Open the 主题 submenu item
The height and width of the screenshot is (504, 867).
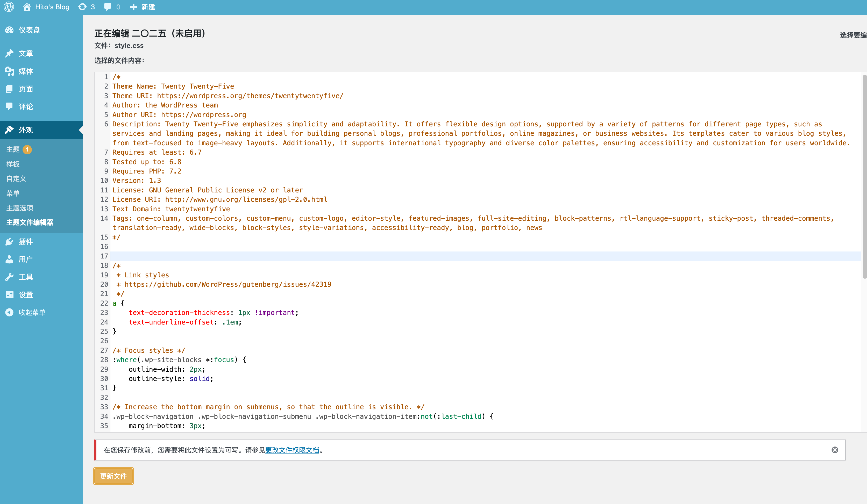click(13, 149)
